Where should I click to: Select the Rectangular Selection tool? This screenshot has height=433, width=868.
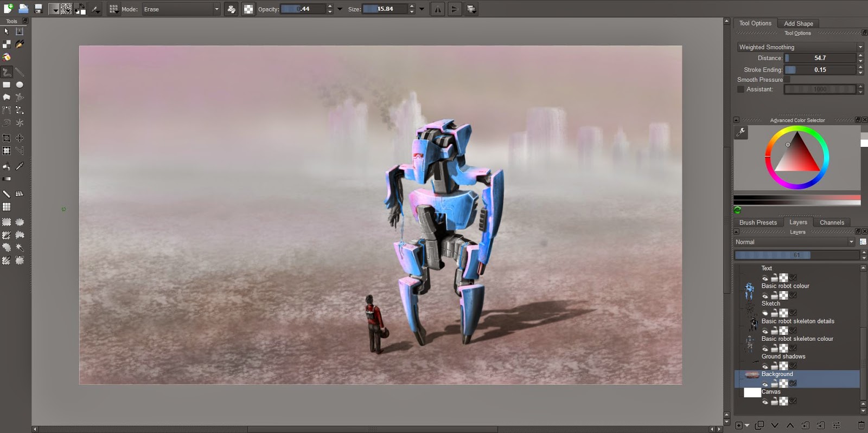(x=7, y=222)
